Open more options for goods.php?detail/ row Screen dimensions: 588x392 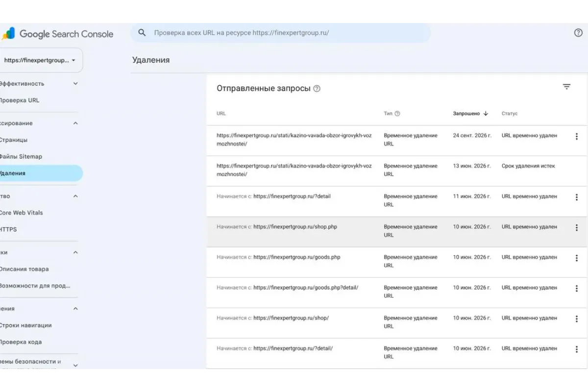pos(576,288)
